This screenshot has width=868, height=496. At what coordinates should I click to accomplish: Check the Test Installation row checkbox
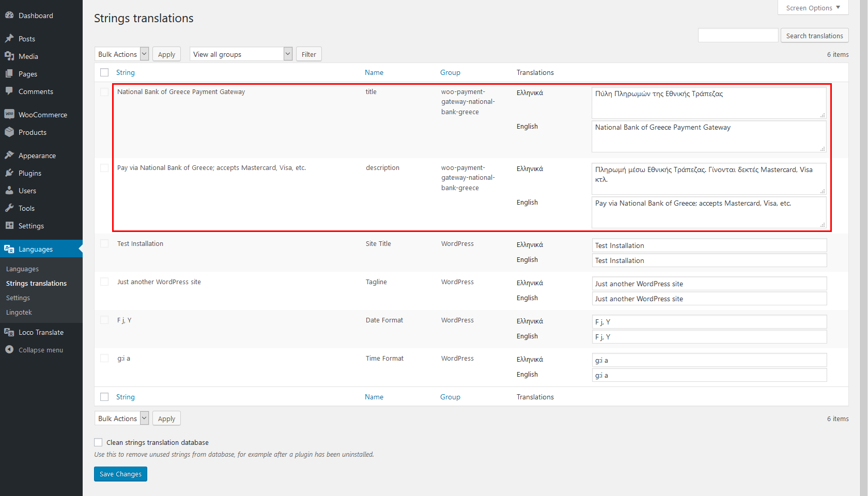[104, 244]
